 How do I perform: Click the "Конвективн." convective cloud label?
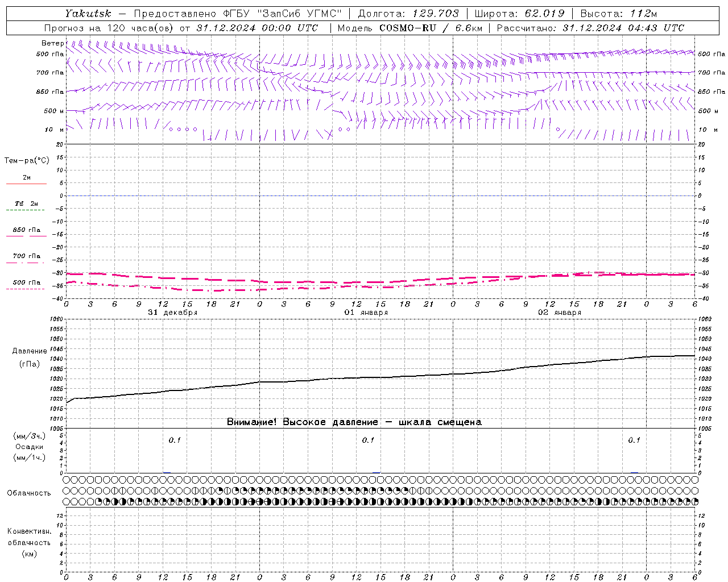point(29,531)
